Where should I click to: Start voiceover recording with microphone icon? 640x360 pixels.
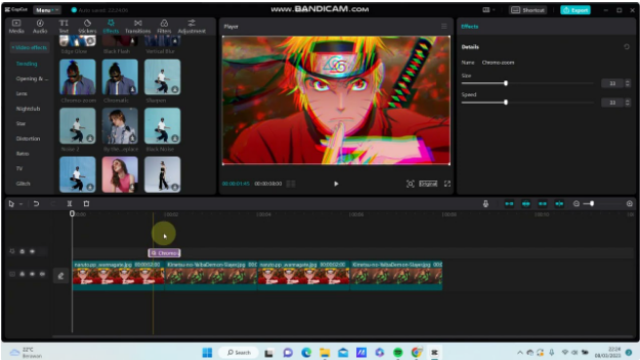(485, 204)
